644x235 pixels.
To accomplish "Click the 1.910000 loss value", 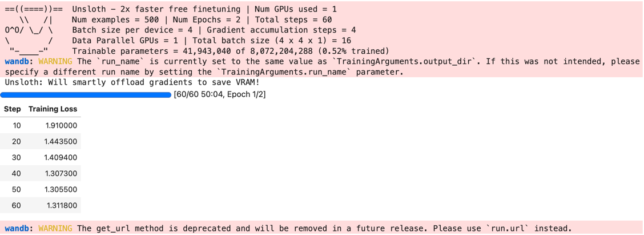I will tap(61, 126).
